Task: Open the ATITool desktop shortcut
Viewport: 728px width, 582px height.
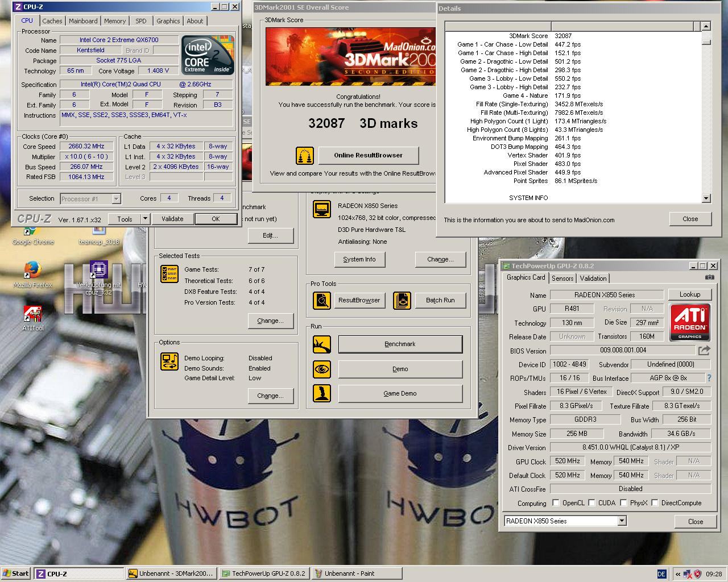Action: [32, 318]
